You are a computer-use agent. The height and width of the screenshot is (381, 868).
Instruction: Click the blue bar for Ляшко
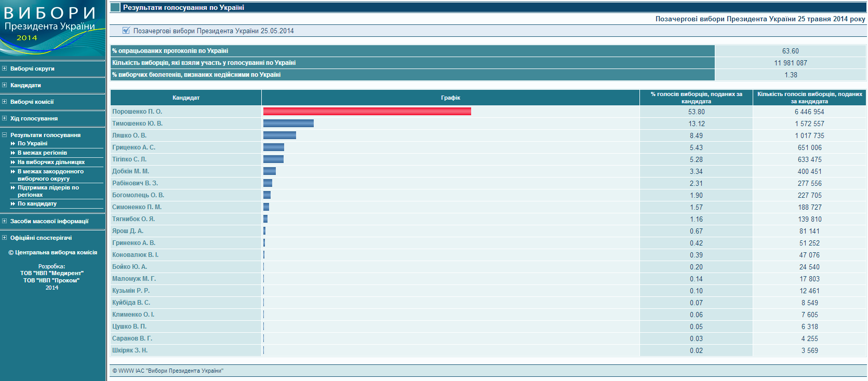tap(279, 135)
